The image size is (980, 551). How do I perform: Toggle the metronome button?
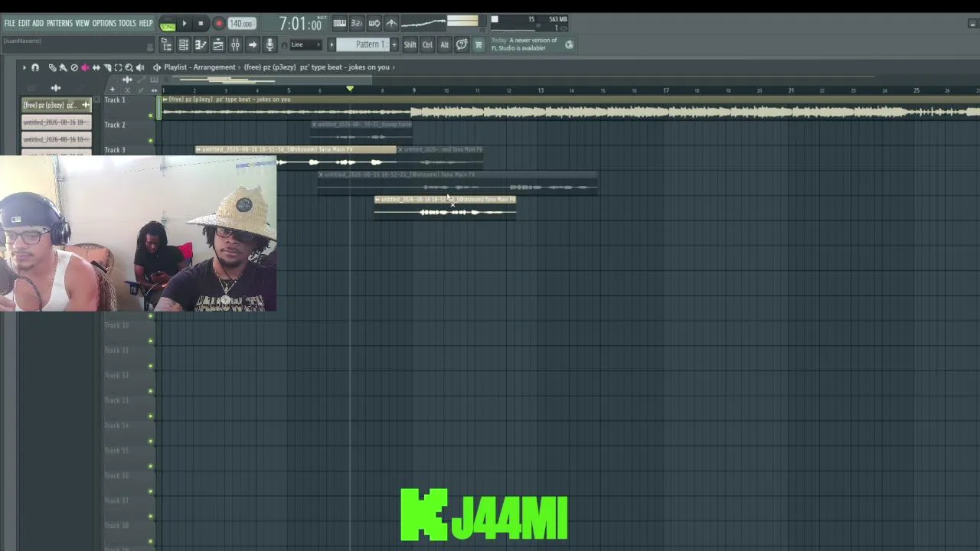(x=391, y=23)
